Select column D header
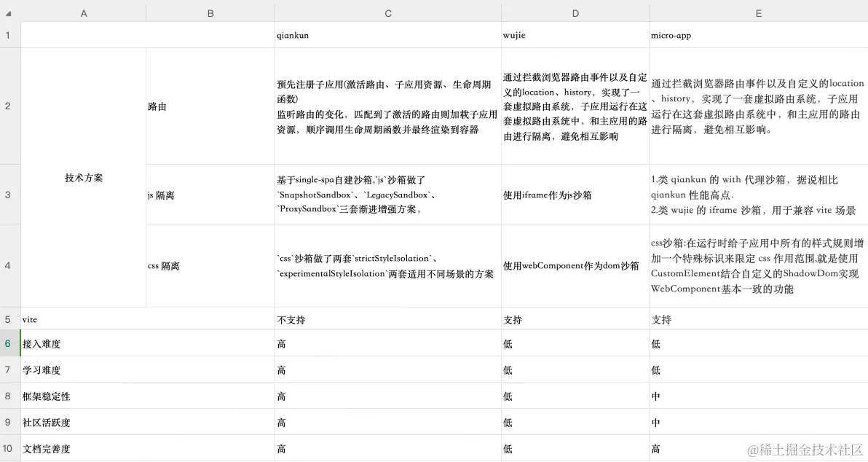 [575, 13]
